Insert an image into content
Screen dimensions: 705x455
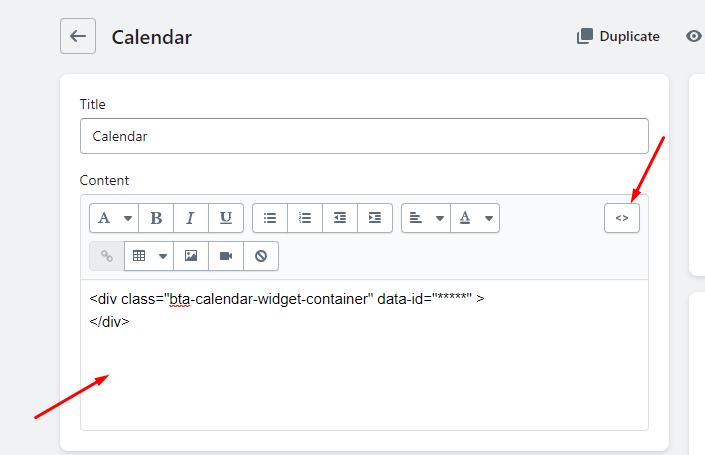click(191, 256)
